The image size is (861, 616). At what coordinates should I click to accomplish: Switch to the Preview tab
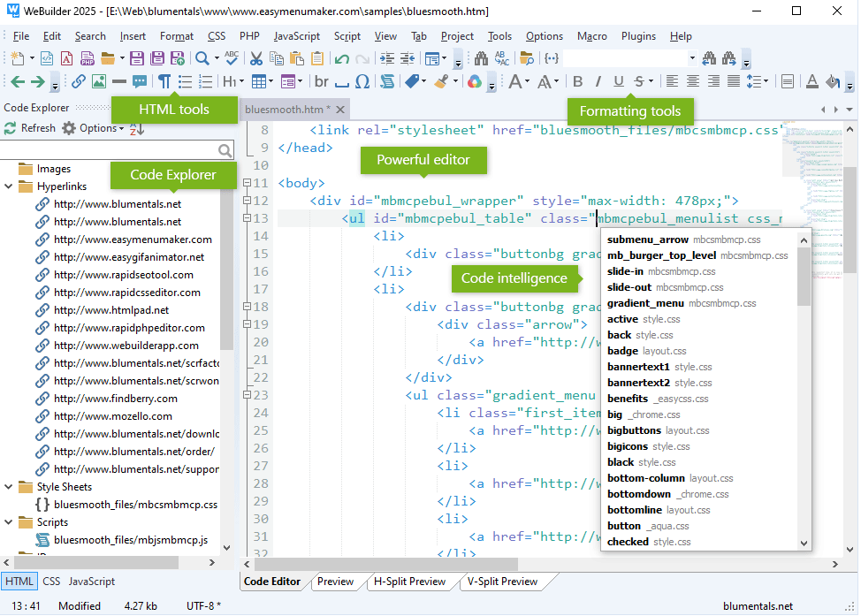336,582
